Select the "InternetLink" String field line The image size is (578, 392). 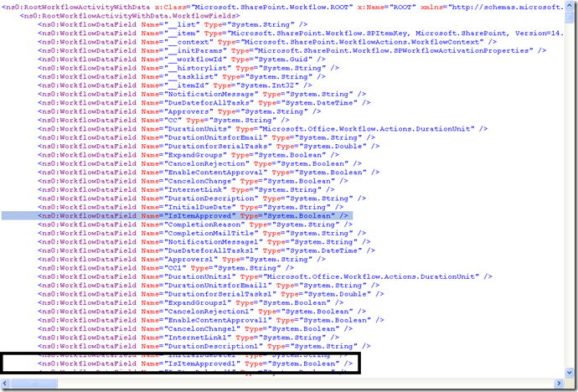click(x=186, y=190)
